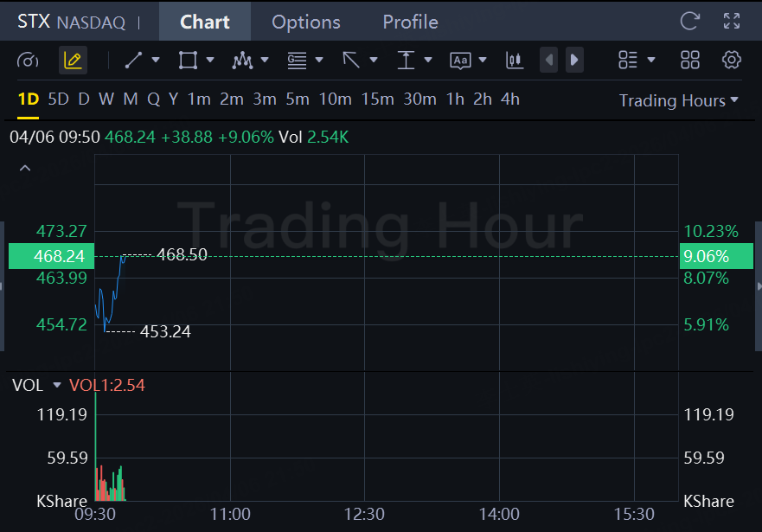The height and width of the screenshot is (532, 762).
Task: Click the 468.24 current price label
Action: [x=47, y=256]
